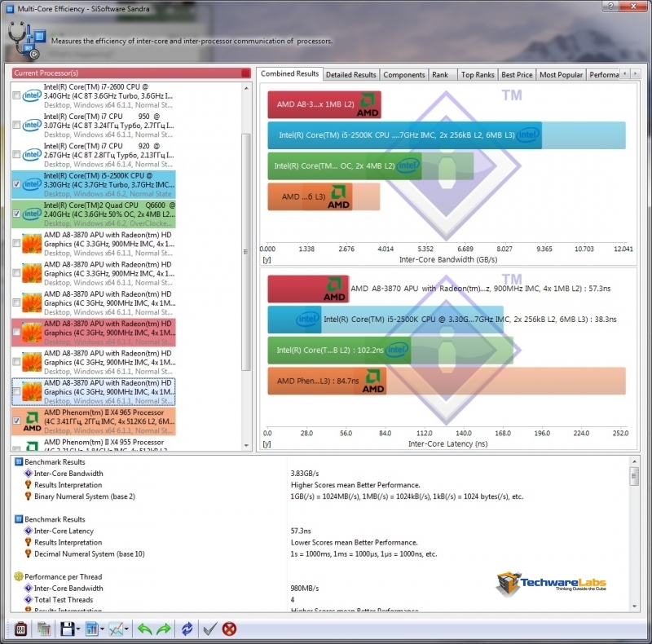Open the line graph icon dropdown arrow
652x644 pixels.
[126, 629]
